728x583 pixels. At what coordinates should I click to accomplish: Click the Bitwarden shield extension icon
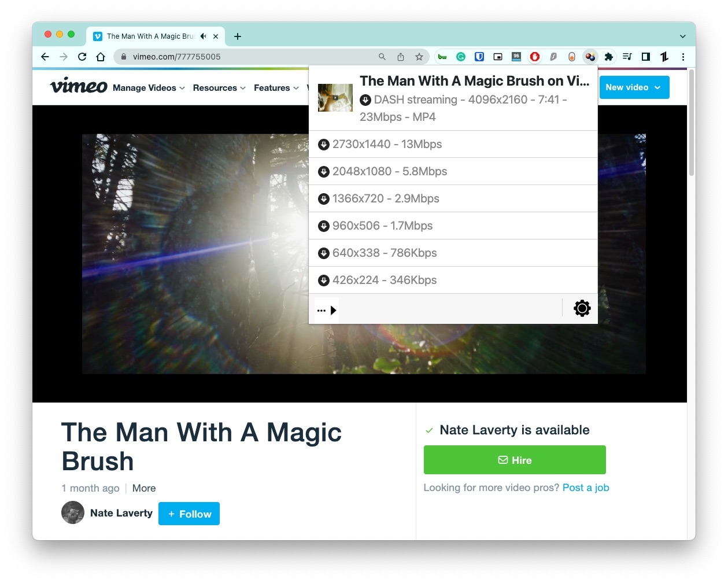coord(479,57)
